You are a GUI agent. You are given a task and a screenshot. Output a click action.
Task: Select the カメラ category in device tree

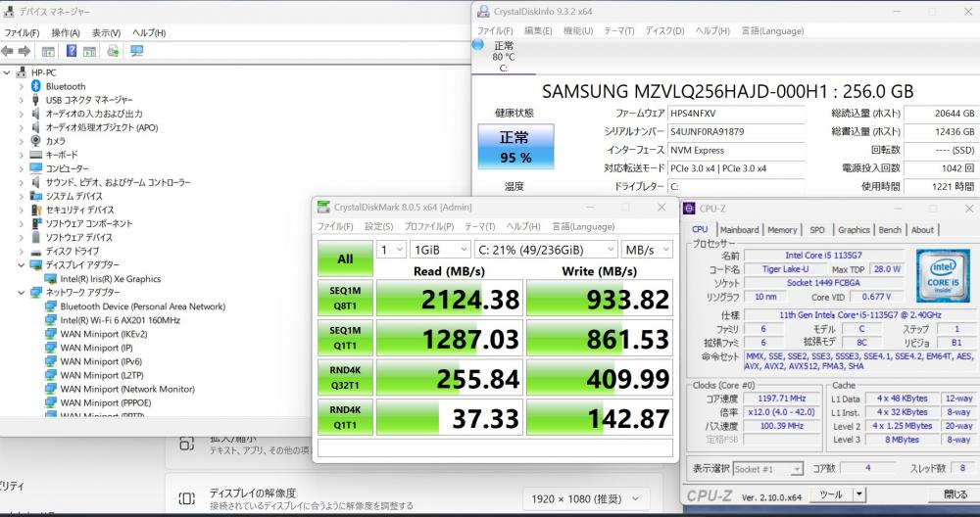click(x=56, y=141)
